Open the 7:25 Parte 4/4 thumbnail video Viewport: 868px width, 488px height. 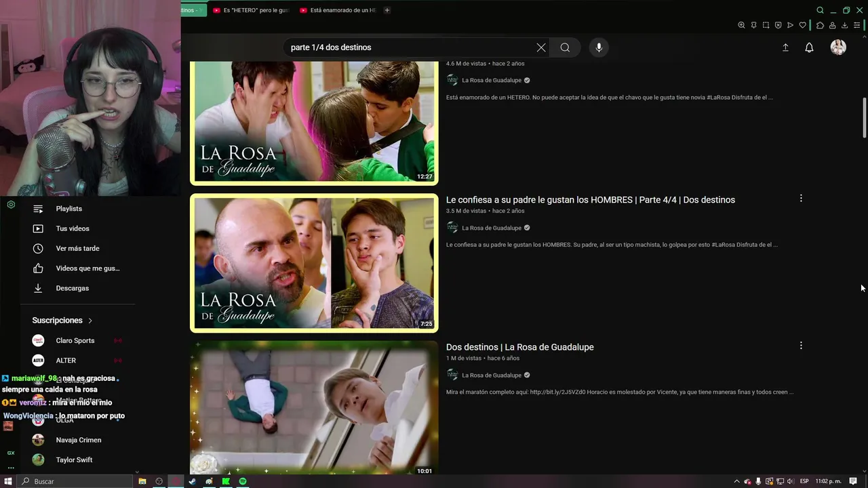coord(314,263)
